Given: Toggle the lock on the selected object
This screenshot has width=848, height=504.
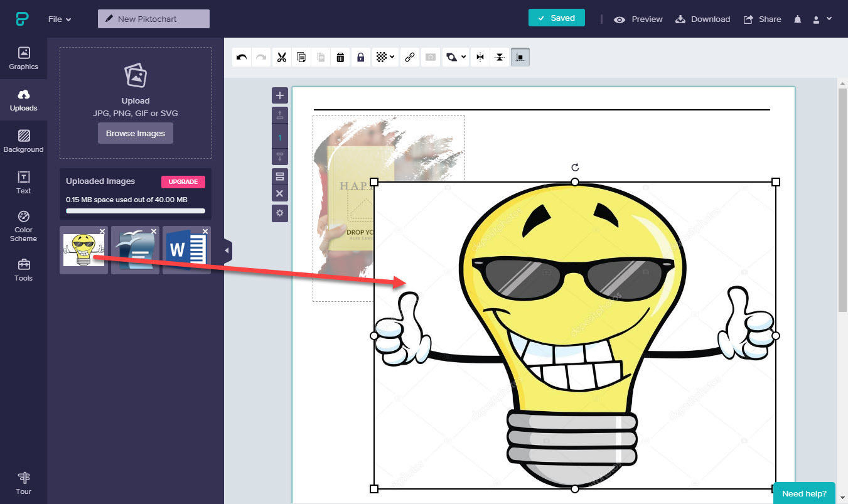Looking at the screenshot, I should [x=360, y=57].
